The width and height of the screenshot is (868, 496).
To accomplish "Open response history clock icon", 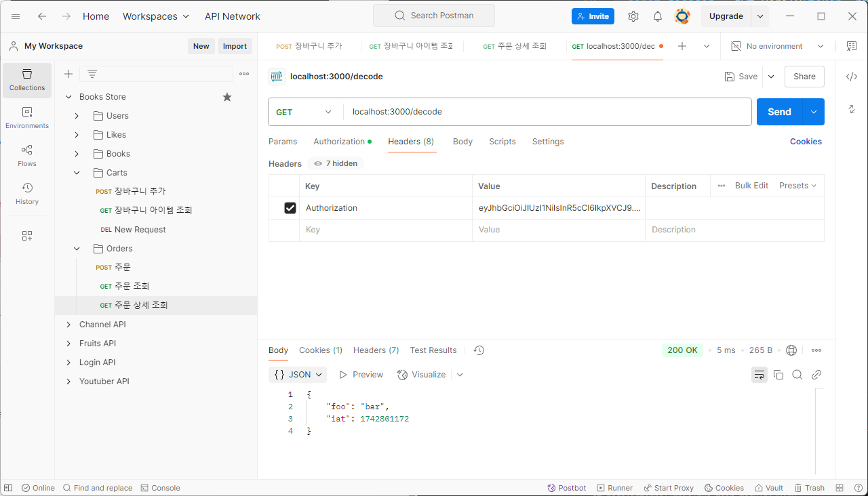I will coord(479,350).
